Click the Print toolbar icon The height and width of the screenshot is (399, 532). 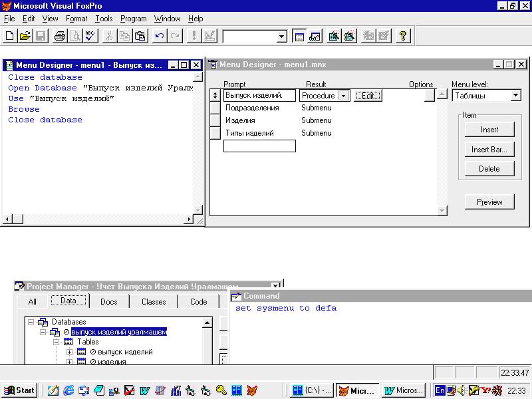click(x=60, y=36)
